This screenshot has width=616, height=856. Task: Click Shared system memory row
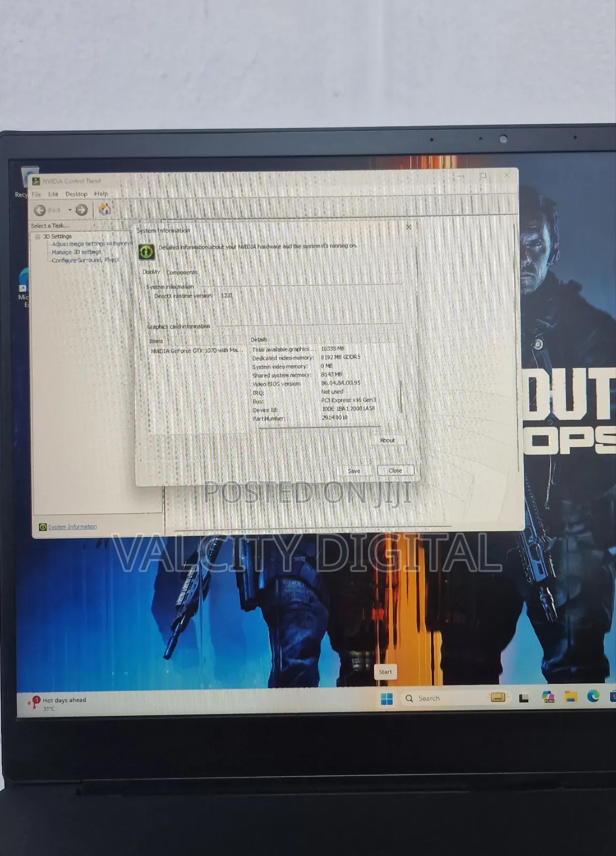click(x=298, y=375)
